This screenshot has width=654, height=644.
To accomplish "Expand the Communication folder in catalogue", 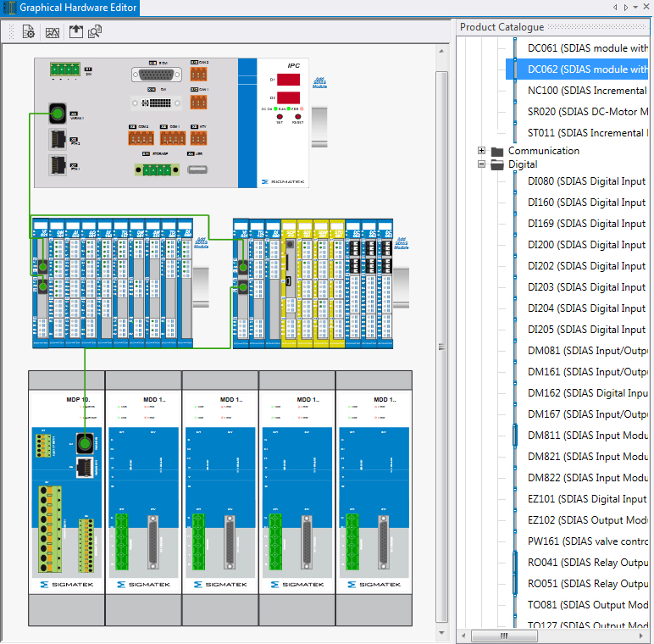I will pyautogui.click(x=481, y=151).
